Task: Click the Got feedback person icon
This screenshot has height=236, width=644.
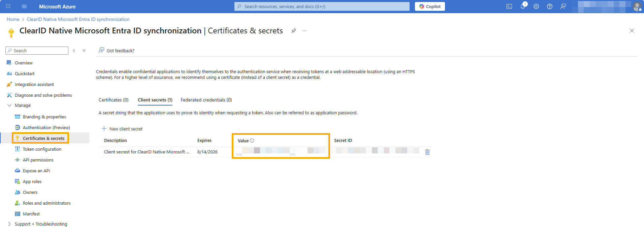Action: coord(101,51)
